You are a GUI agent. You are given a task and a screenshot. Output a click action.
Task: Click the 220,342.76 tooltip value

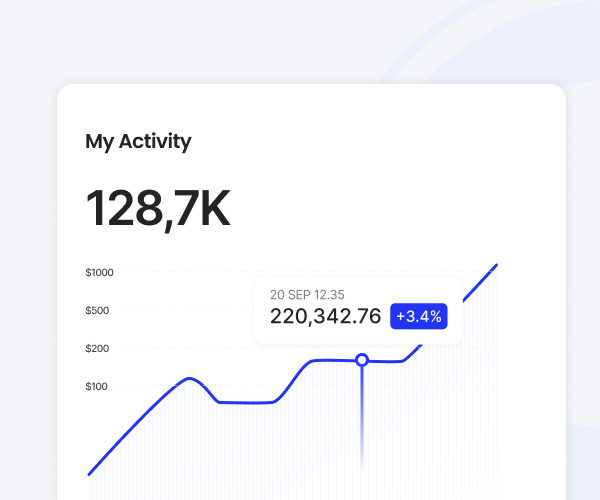pyautogui.click(x=325, y=316)
